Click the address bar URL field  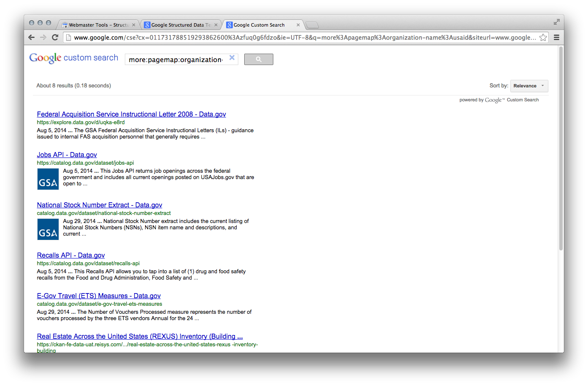coord(305,38)
